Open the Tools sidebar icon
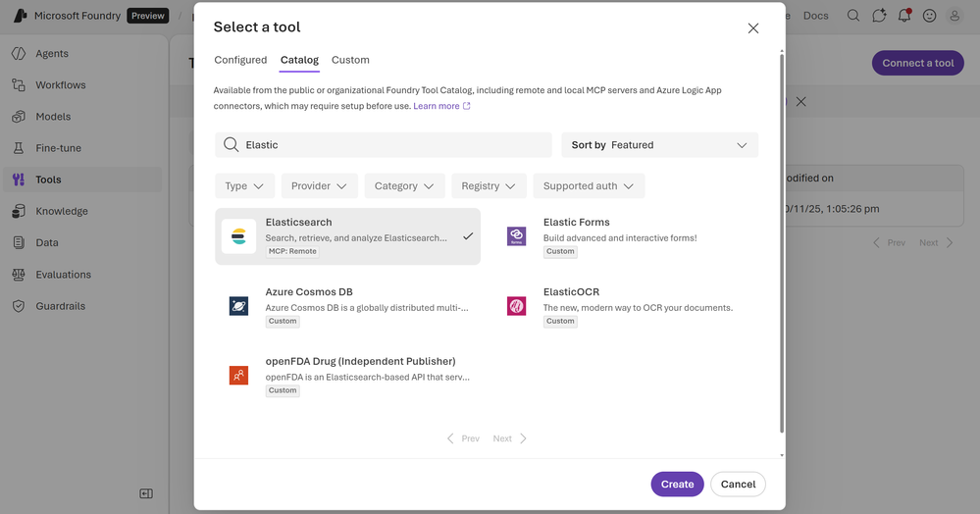The image size is (980, 514). pos(19,180)
